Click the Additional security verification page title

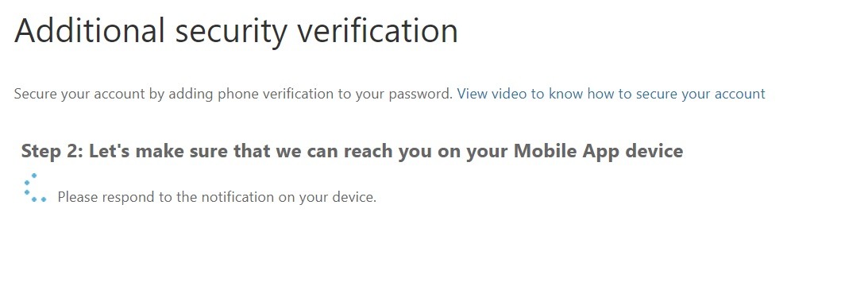pos(237,31)
